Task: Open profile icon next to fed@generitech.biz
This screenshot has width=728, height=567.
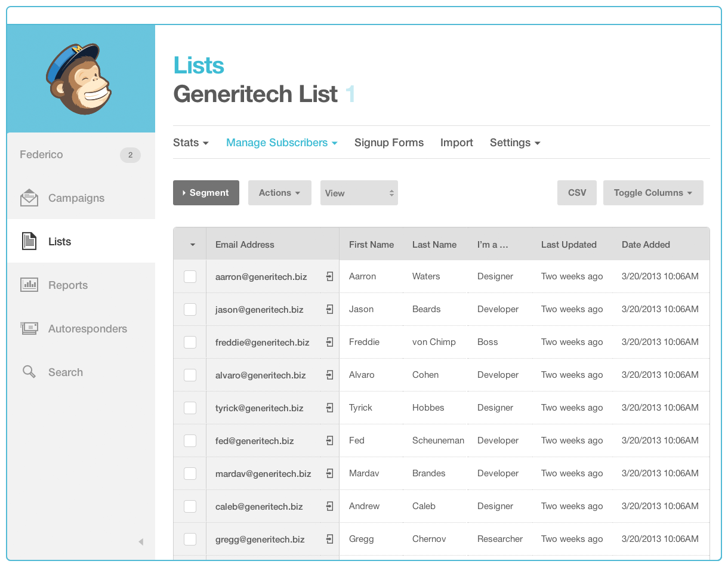Action: tap(329, 440)
